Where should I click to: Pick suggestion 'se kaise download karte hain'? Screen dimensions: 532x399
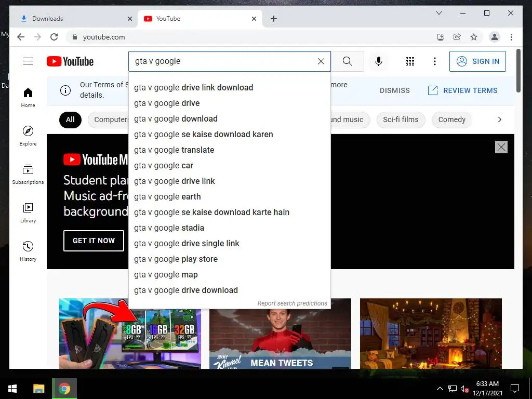point(230,212)
